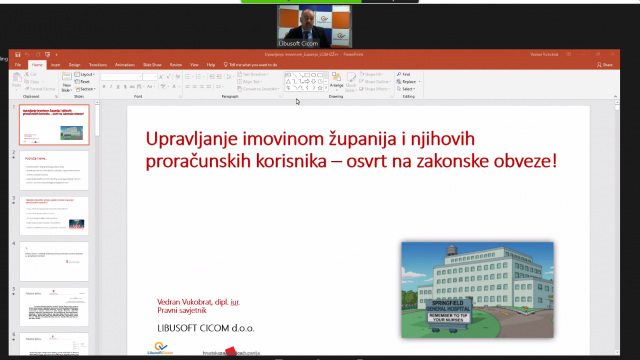Viewport: 640px width, 360px height.
Task: Switch to the Insert ribbon tab
Action: click(56, 65)
